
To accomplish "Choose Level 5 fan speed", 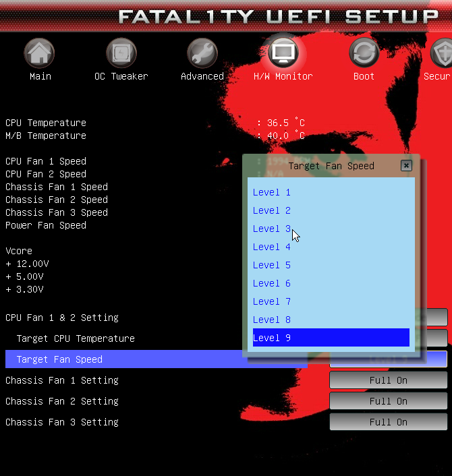I will (331, 266).
